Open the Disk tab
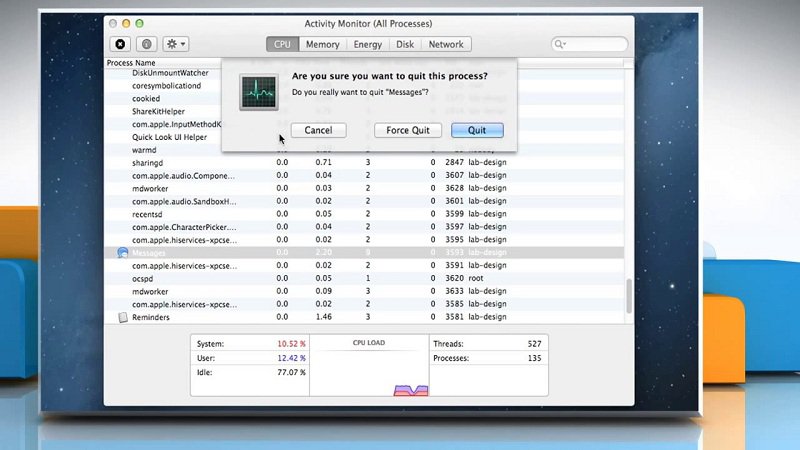This screenshot has height=450, width=800. click(x=405, y=44)
